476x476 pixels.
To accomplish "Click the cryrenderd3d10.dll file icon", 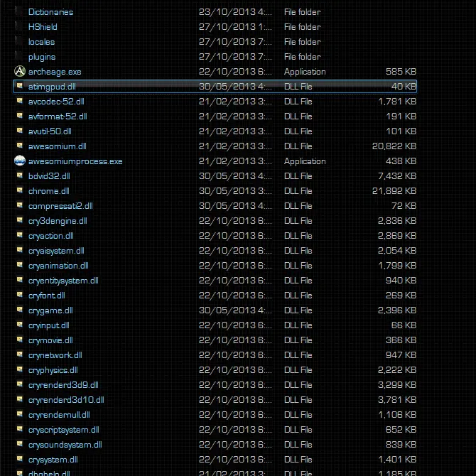I will [20, 399].
